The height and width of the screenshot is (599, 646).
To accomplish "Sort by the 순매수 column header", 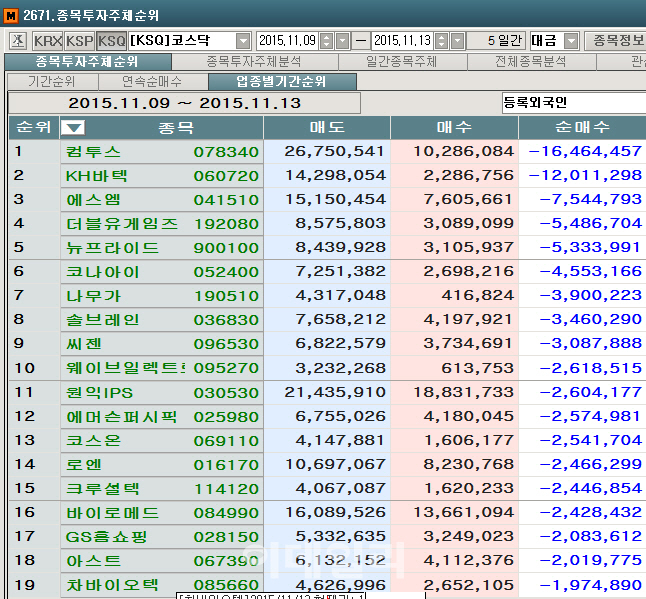I will pos(582,127).
